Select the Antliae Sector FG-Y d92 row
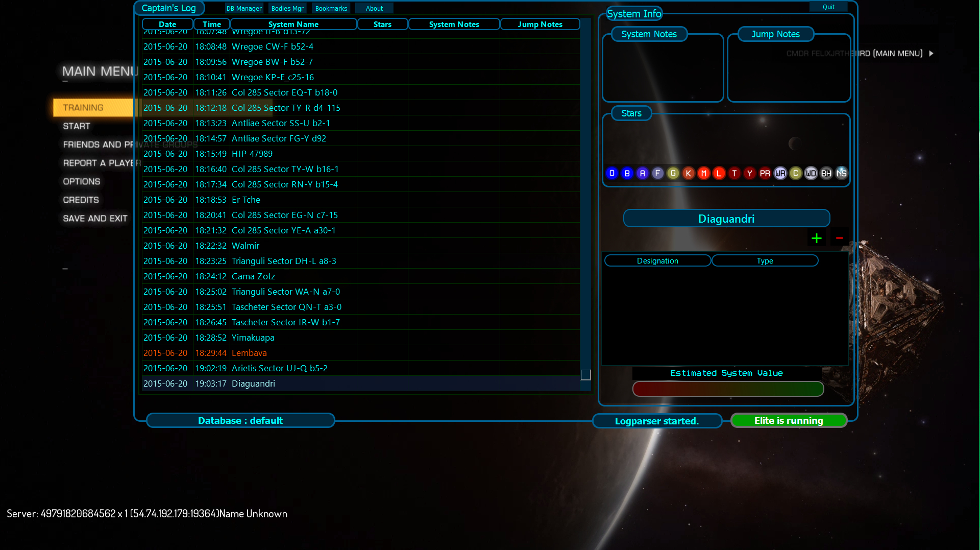The height and width of the screenshot is (550, 980). click(361, 138)
